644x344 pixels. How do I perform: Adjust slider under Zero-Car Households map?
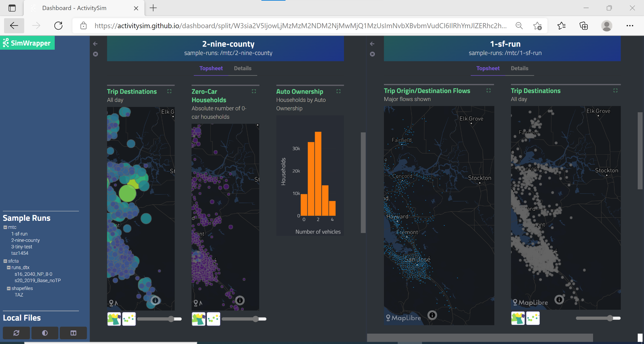255,319
